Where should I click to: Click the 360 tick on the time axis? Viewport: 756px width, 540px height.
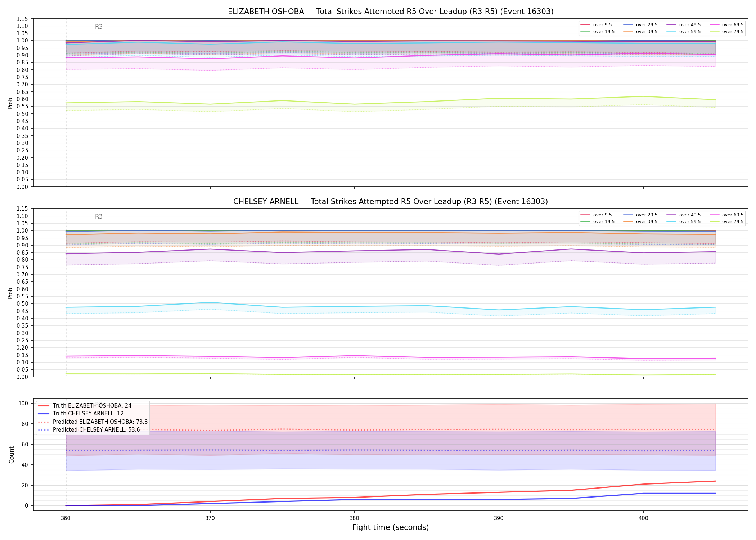[x=66, y=518]
